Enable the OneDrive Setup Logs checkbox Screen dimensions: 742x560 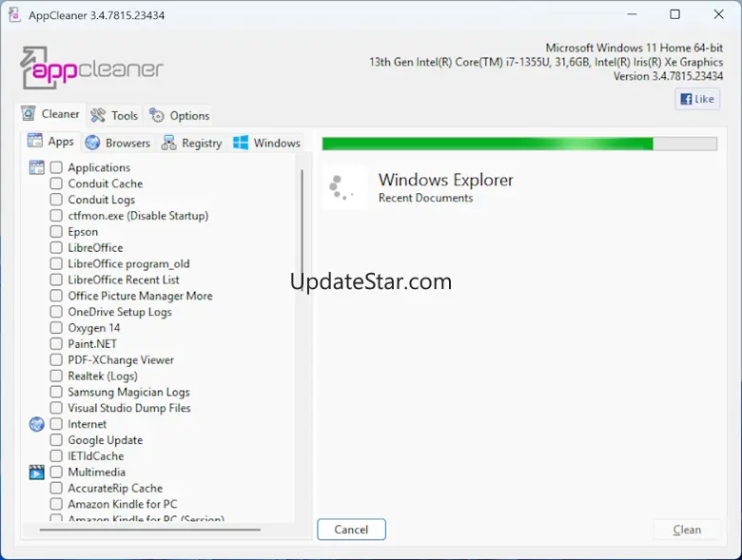56,312
